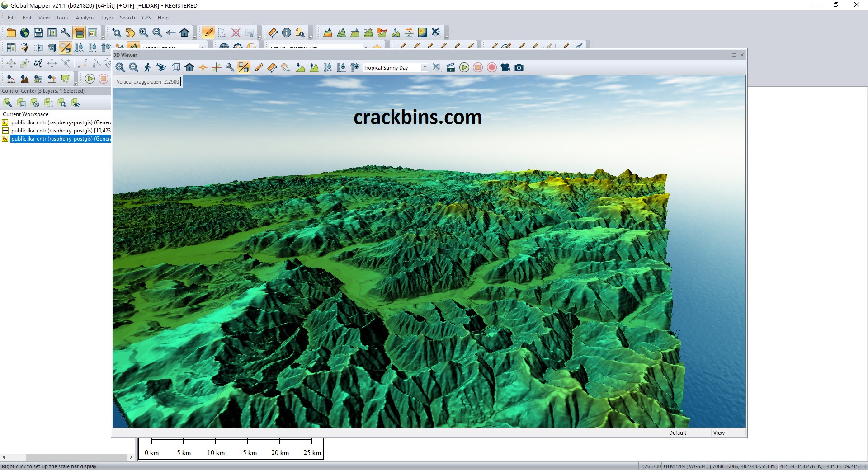The width and height of the screenshot is (868, 470).
Task: Click the Home full-view icon in 3D Viewer
Action: tap(189, 67)
